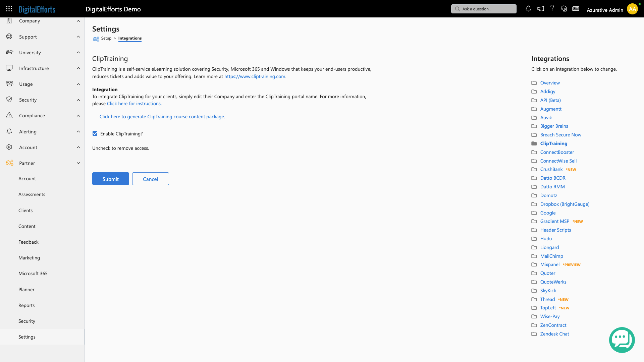
Task: Open the ConnectWise Sell integration
Action: (558, 161)
